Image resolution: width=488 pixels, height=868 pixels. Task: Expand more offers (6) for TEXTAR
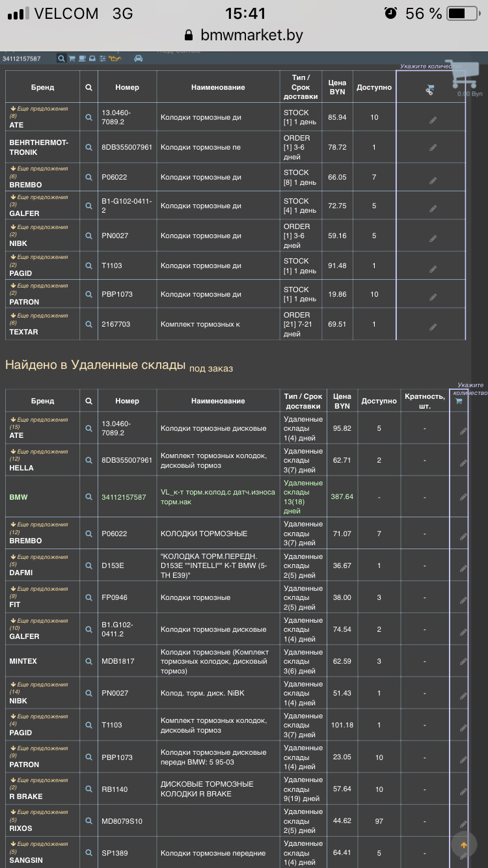38,319
